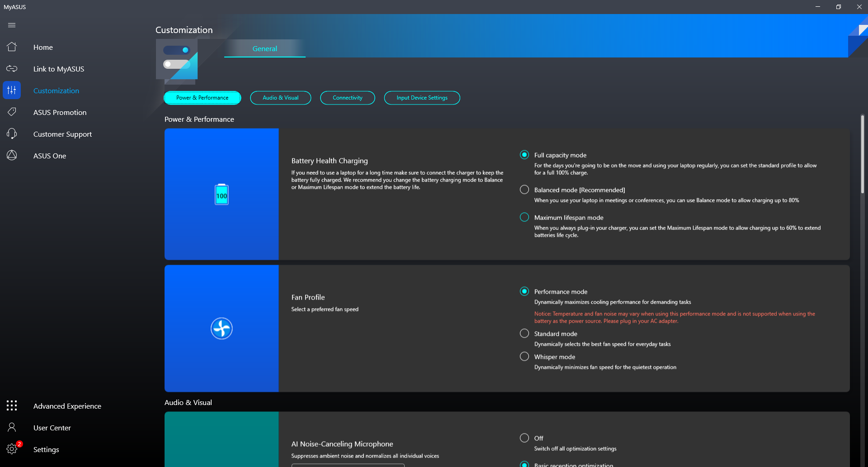Select Balanced mode [Recommended] radio button
This screenshot has width=868, height=467.
(x=524, y=190)
